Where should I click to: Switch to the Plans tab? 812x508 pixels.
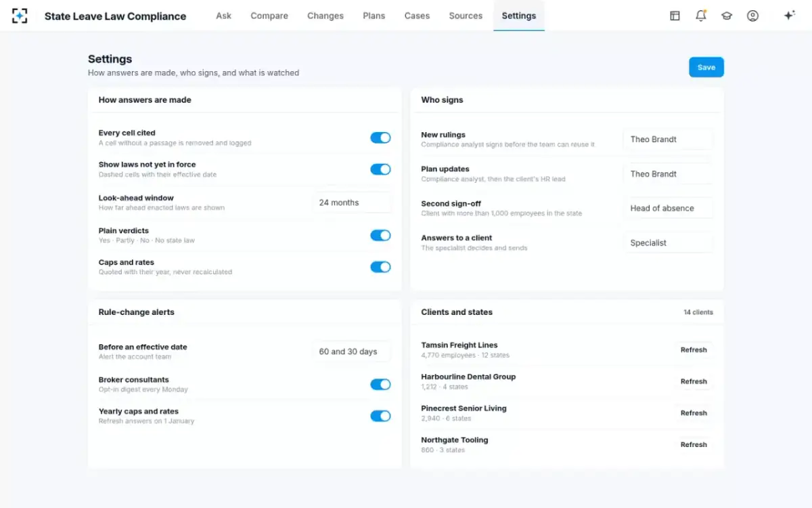click(x=374, y=16)
